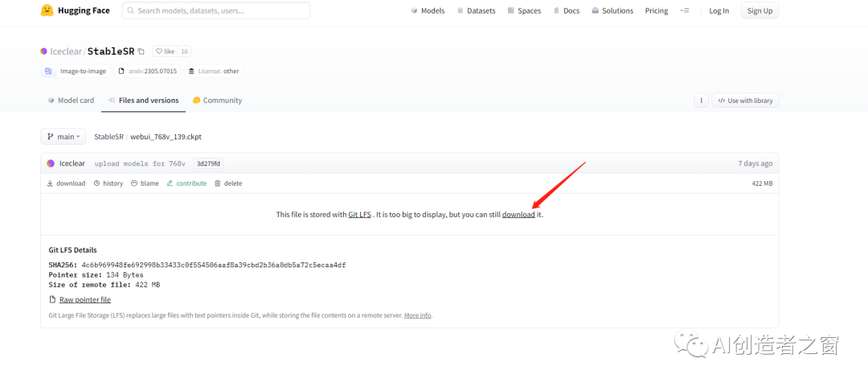Click the delete file option

coord(228,183)
